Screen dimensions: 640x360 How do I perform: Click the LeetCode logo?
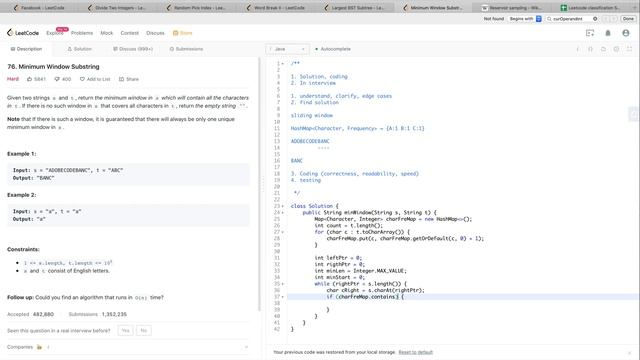coord(23,33)
